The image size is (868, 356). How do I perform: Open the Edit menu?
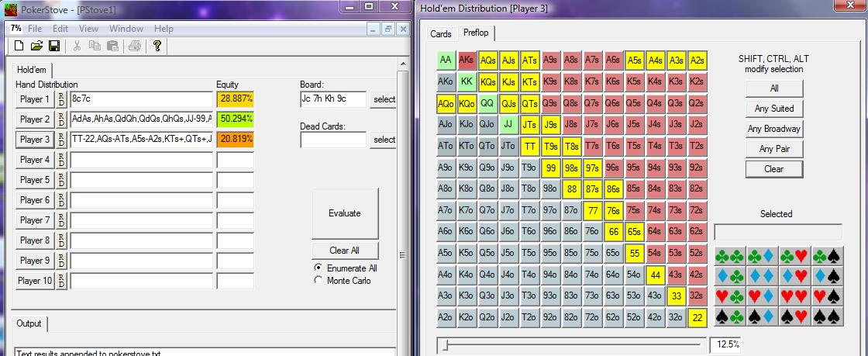pos(60,28)
